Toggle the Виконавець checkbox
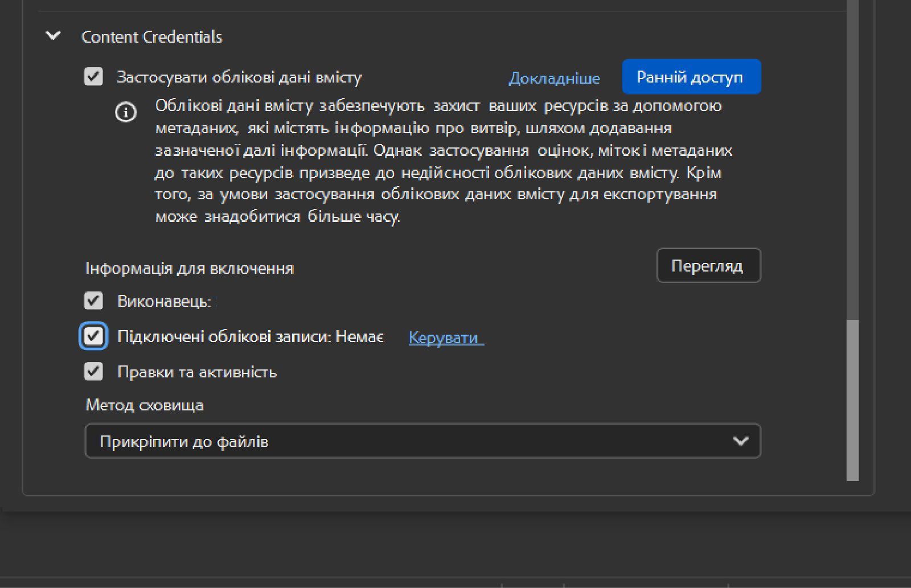Viewport: 911px width, 588px height. pos(93,301)
